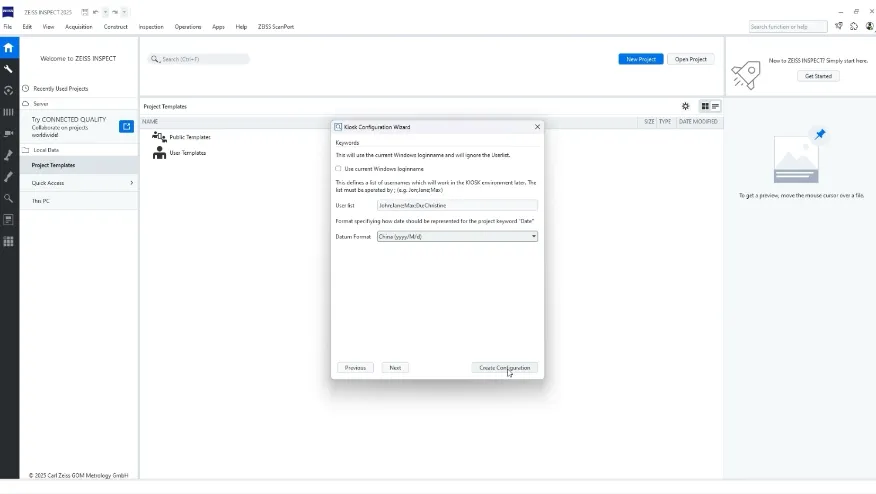Click the ZEISS logo in title bar

pyautogui.click(x=8, y=12)
